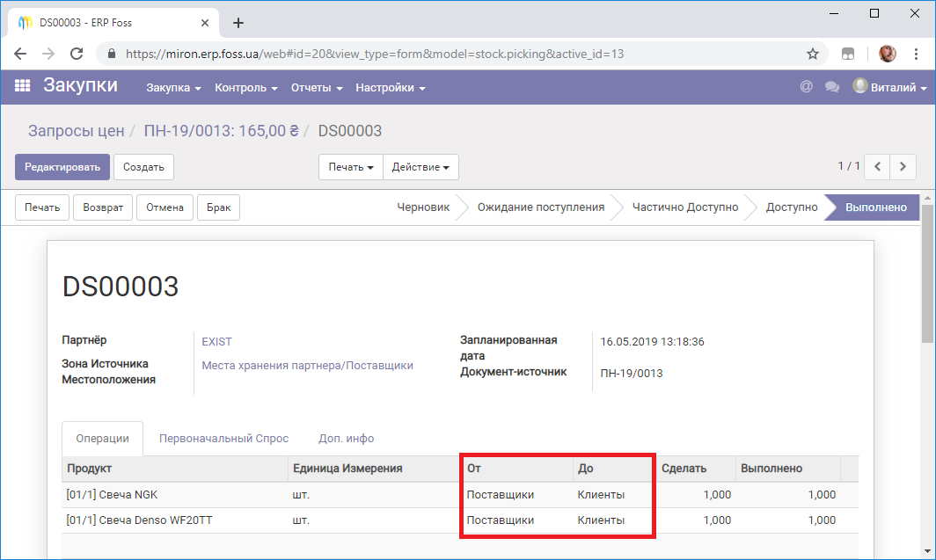Switch to the Операции tab
The height and width of the screenshot is (560, 936).
click(102, 439)
